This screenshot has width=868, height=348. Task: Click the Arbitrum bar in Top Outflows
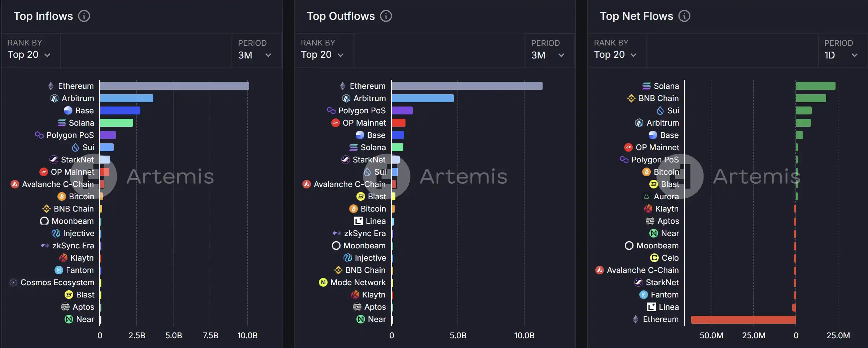pyautogui.click(x=422, y=98)
